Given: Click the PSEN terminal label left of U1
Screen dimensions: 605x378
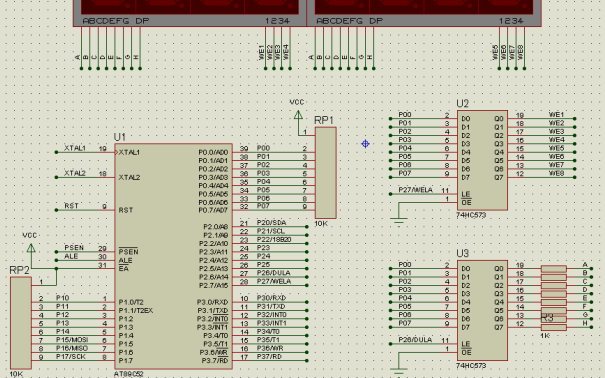Looking at the screenshot, I should 74,248.
